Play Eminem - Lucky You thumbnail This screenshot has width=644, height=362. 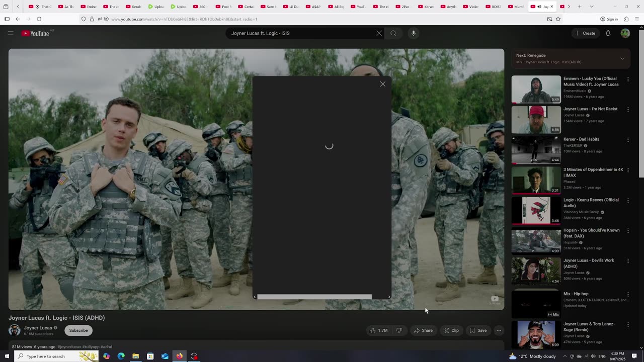pyautogui.click(x=536, y=89)
